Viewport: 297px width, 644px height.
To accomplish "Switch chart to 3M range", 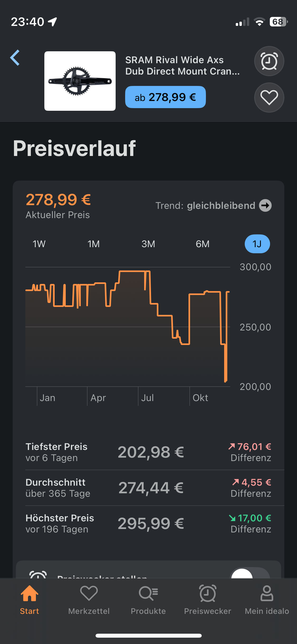I will (148, 244).
